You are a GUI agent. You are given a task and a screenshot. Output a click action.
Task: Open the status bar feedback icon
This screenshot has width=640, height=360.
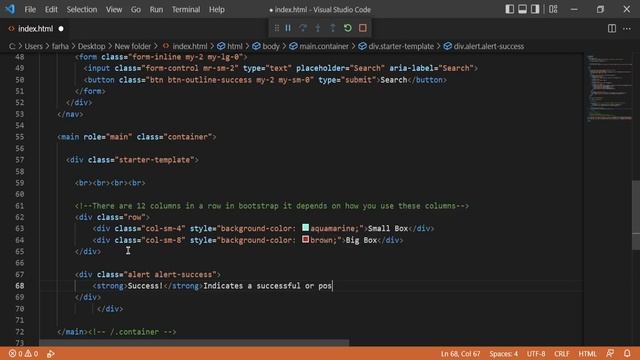[x=610, y=353]
